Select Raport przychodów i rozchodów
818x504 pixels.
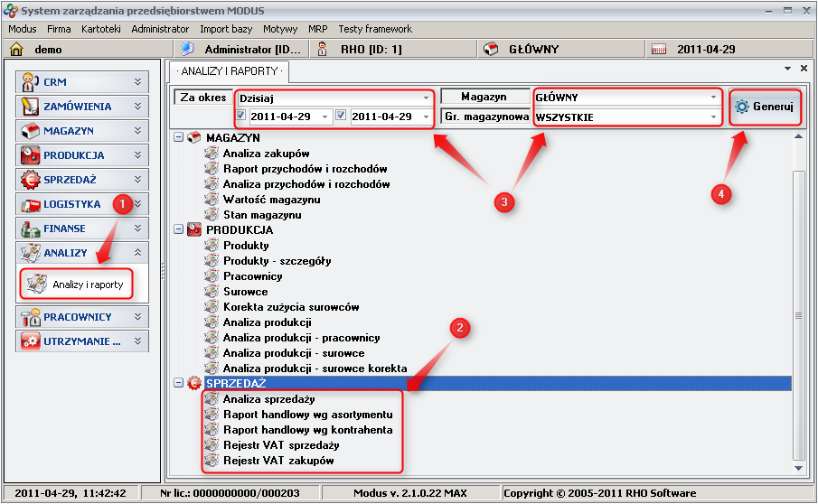306,169
